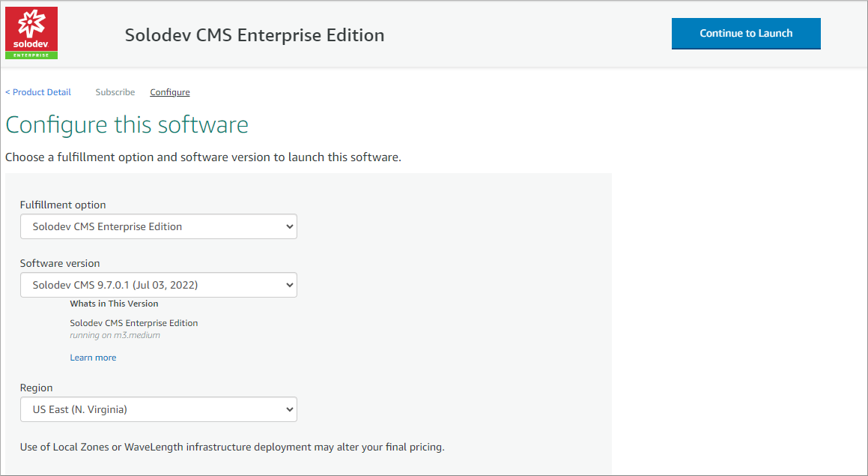
Task: Go back to Product Detail page
Action: click(38, 92)
